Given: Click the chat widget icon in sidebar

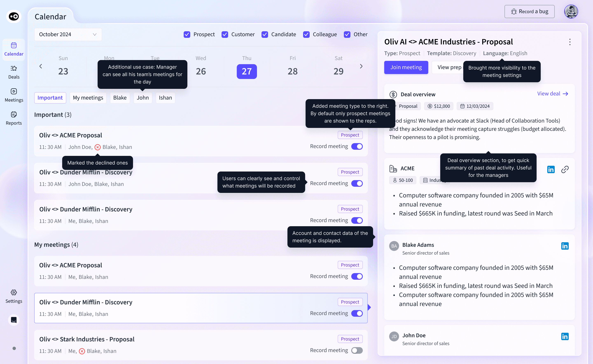Looking at the screenshot, I should (x=14, y=320).
